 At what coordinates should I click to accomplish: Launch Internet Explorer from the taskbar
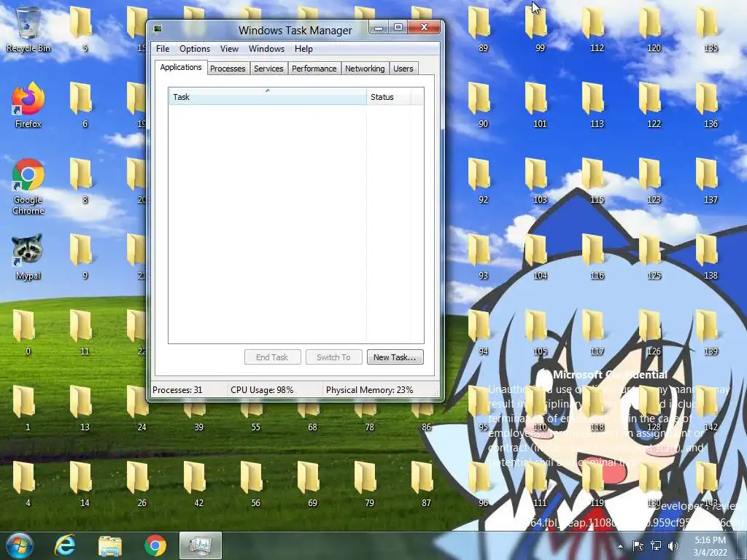(x=65, y=545)
